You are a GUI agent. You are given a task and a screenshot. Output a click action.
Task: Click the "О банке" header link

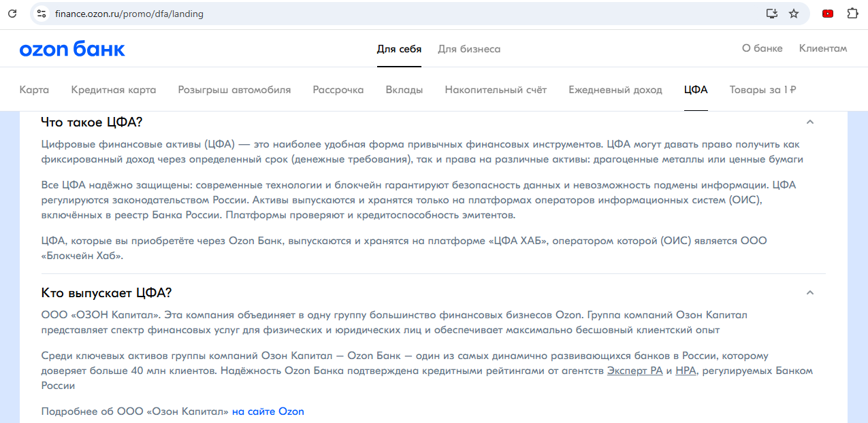click(762, 49)
